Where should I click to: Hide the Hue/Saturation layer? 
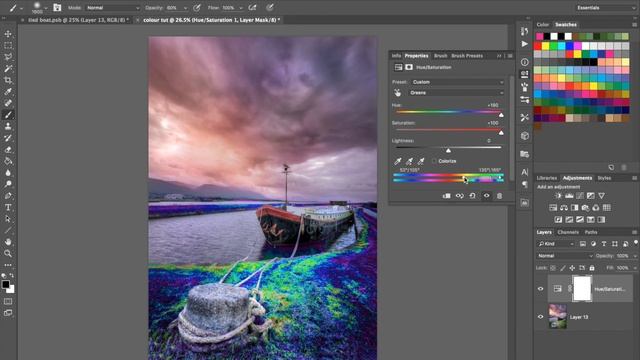click(540, 289)
